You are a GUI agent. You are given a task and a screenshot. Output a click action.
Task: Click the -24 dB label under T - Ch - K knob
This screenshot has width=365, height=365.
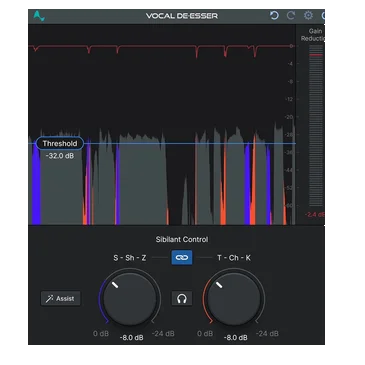pyautogui.click(x=267, y=333)
